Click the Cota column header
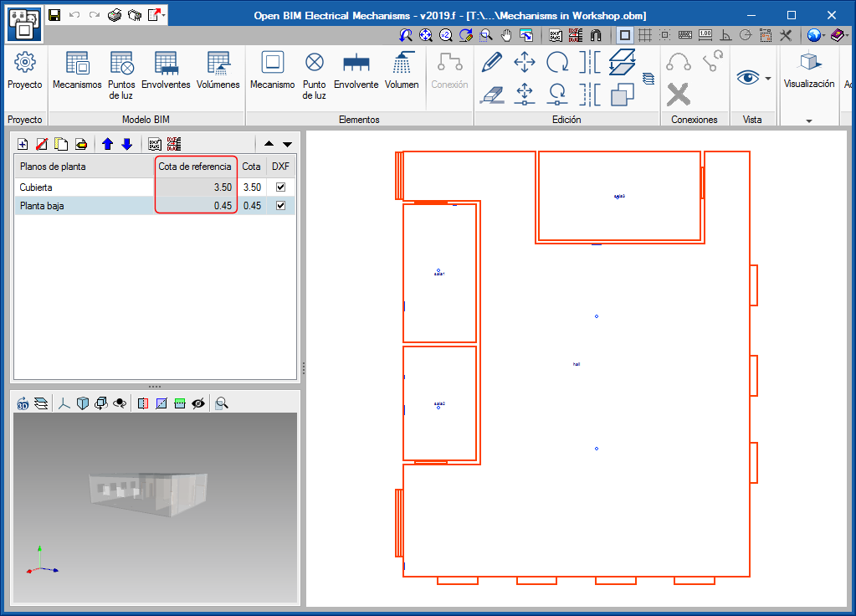The height and width of the screenshot is (616, 856). (x=251, y=167)
